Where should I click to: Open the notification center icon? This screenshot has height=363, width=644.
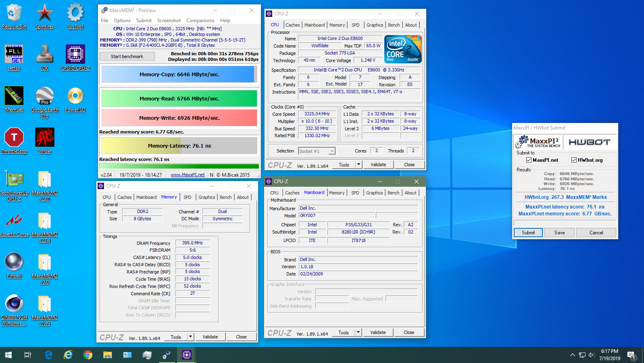(x=631, y=355)
